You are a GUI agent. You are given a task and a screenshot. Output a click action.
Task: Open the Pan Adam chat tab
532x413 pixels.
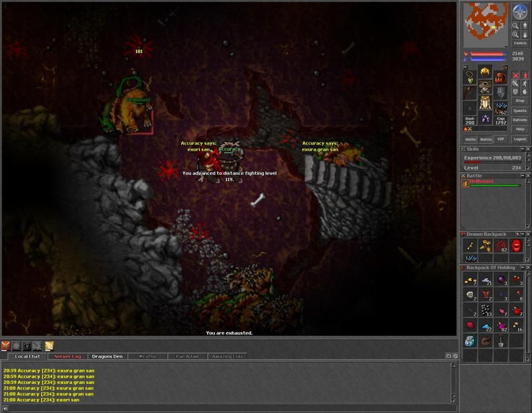point(187,356)
